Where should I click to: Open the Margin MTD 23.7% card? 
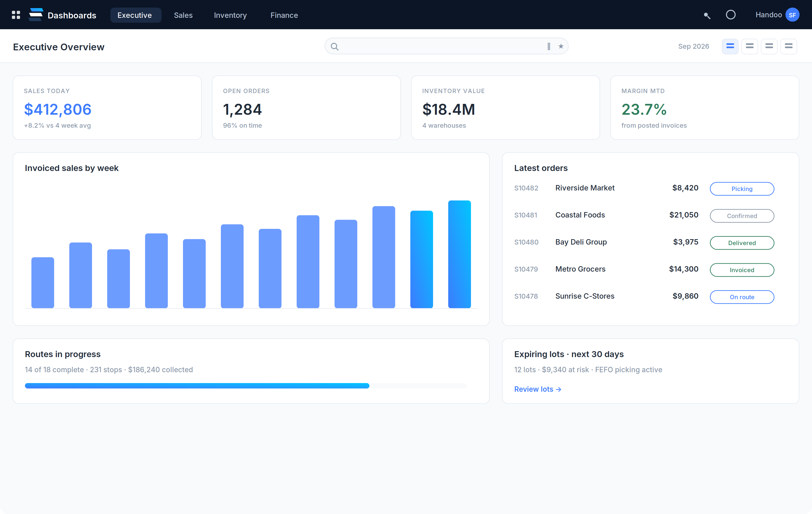click(705, 107)
